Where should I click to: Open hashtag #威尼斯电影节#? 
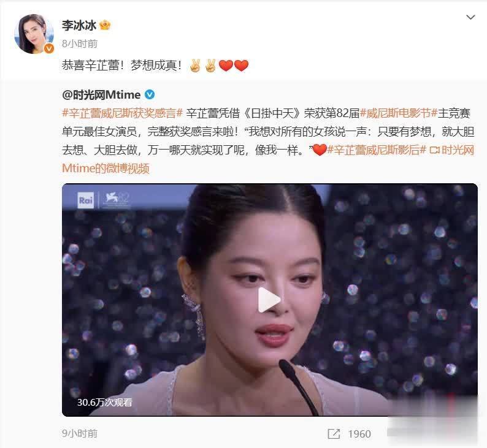399,113
